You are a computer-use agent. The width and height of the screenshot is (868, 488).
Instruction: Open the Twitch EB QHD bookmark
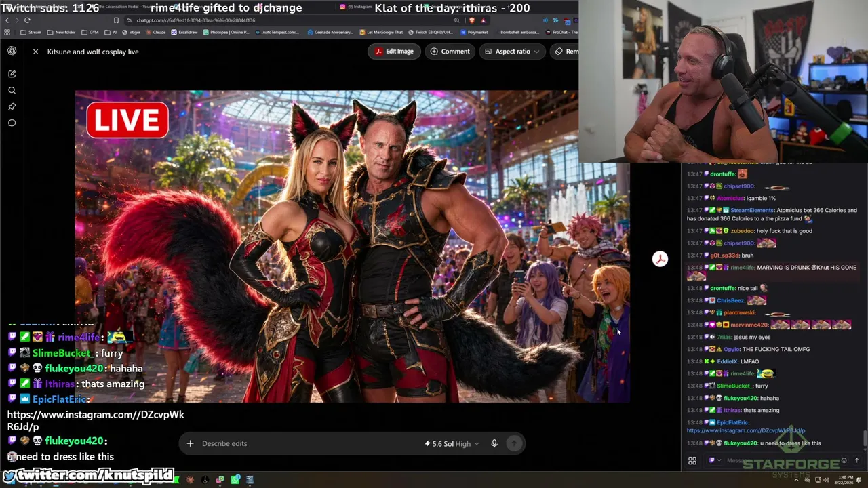[x=431, y=32]
